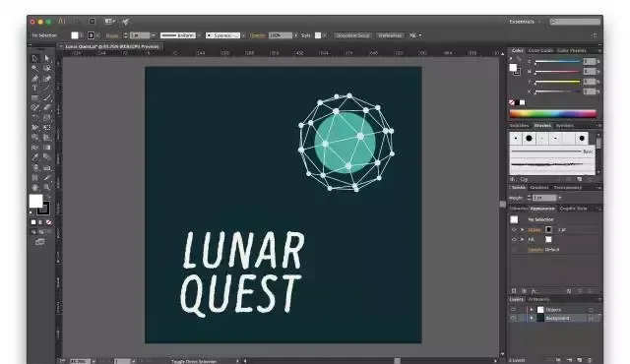The width and height of the screenshot is (630, 364).
Task: Select the Selection tool arrow
Action: [35, 59]
